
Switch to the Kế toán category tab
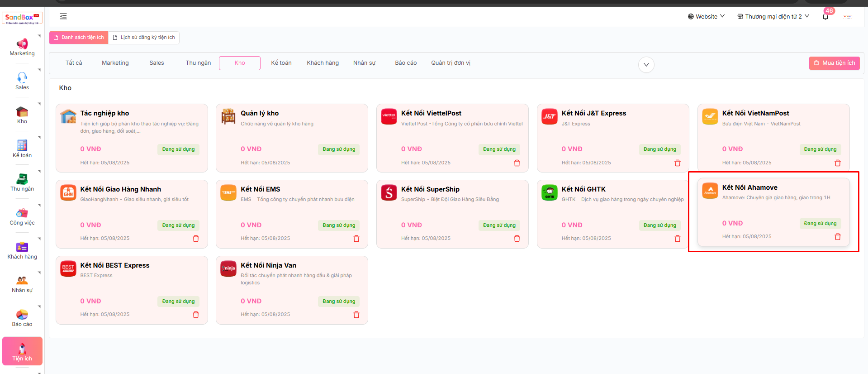(x=281, y=63)
